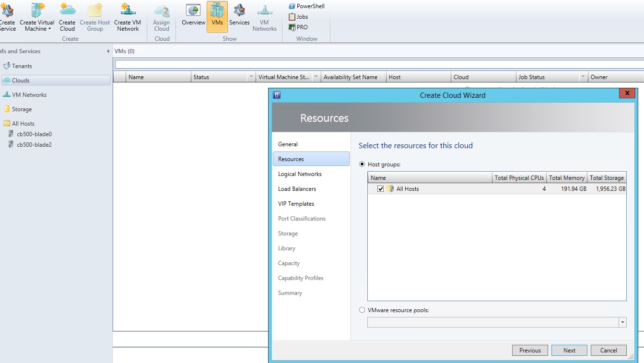Open the PowerShell window
Viewport: 644px width, 363px height.
(x=306, y=6)
